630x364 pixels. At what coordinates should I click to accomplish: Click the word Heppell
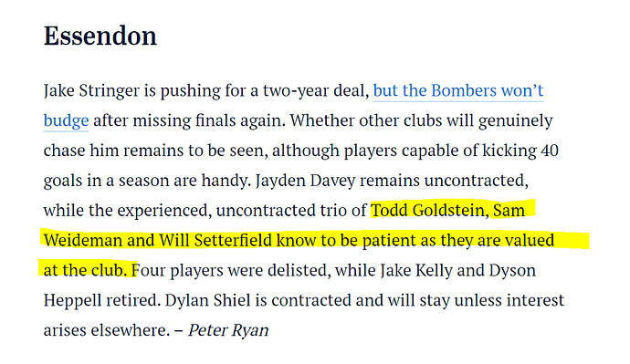click(72, 300)
